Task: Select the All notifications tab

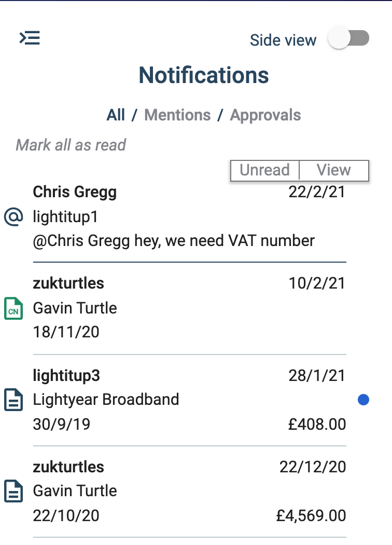Action: tap(116, 115)
